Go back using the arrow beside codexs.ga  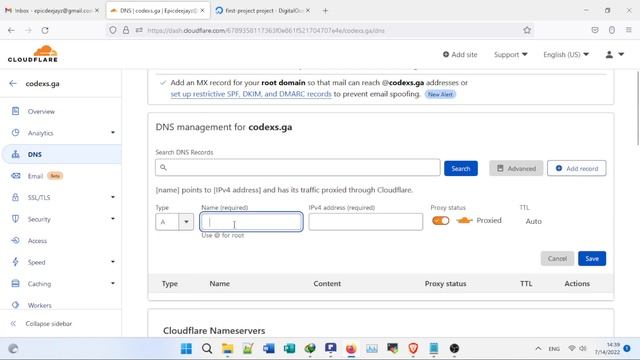point(13,83)
